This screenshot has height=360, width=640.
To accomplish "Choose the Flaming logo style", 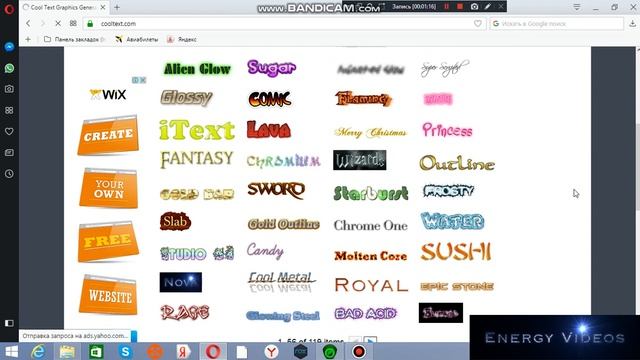I will [363, 98].
